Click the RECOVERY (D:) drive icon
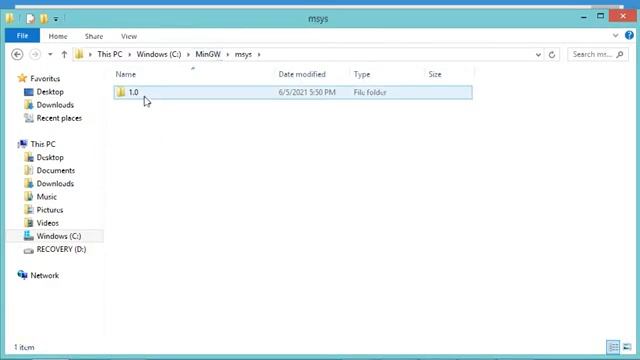640x360 pixels. pyautogui.click(x=29, y=250)
